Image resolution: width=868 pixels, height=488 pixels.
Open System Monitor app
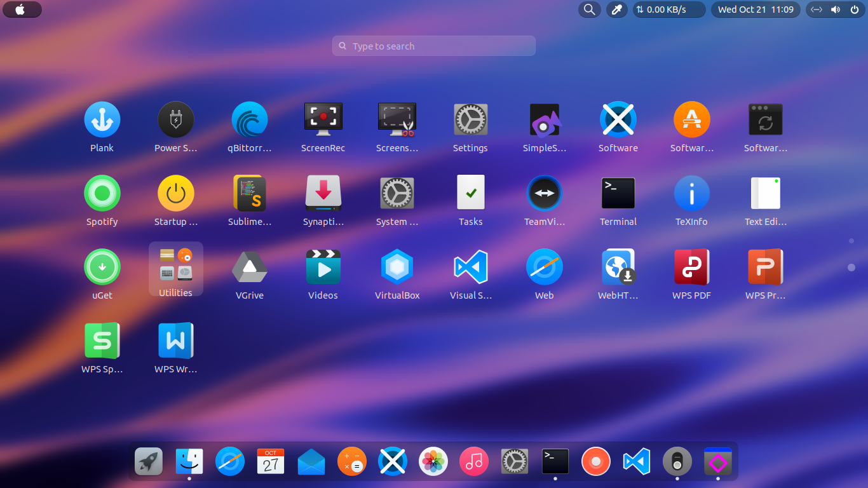[397, 193]
